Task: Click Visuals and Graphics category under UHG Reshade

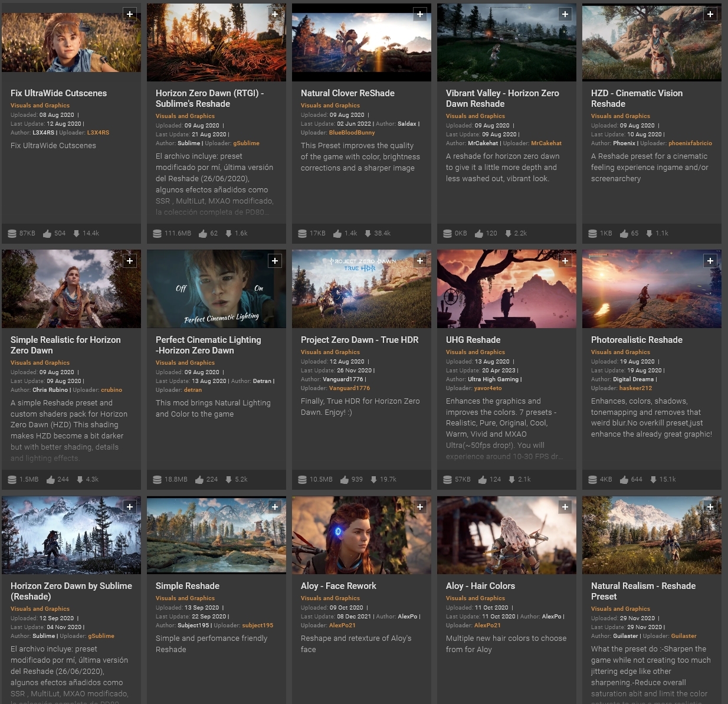Action: (476, 352)
